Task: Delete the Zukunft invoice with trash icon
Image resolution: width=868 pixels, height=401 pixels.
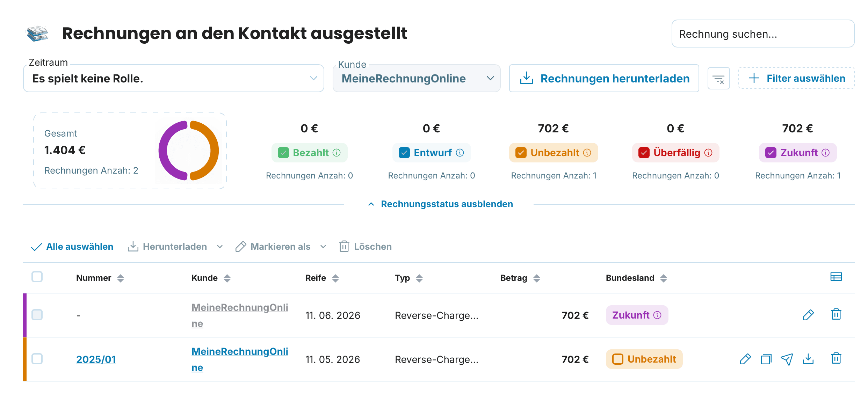Action: 836,314
